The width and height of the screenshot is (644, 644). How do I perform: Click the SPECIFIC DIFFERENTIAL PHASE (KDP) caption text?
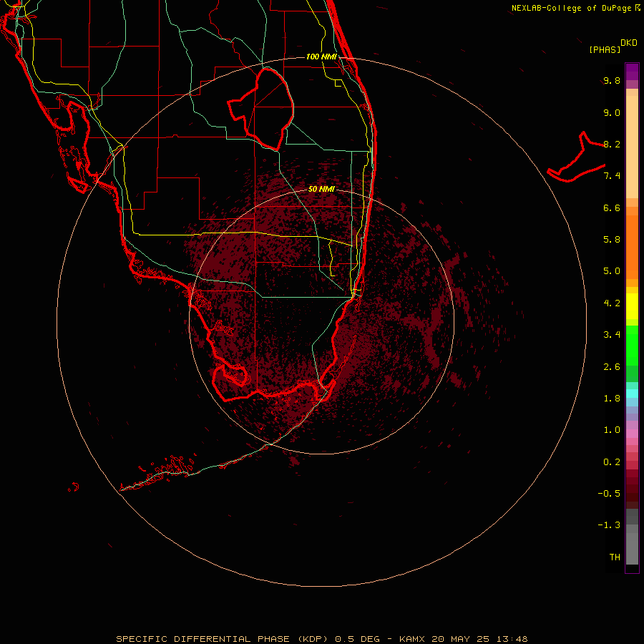pyautogui.click(x=223, y=639)
